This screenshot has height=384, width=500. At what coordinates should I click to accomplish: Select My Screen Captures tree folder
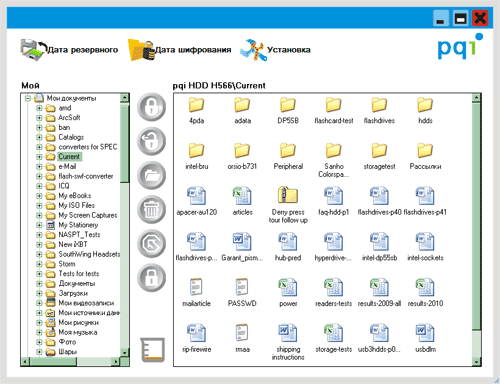point(88,215)
